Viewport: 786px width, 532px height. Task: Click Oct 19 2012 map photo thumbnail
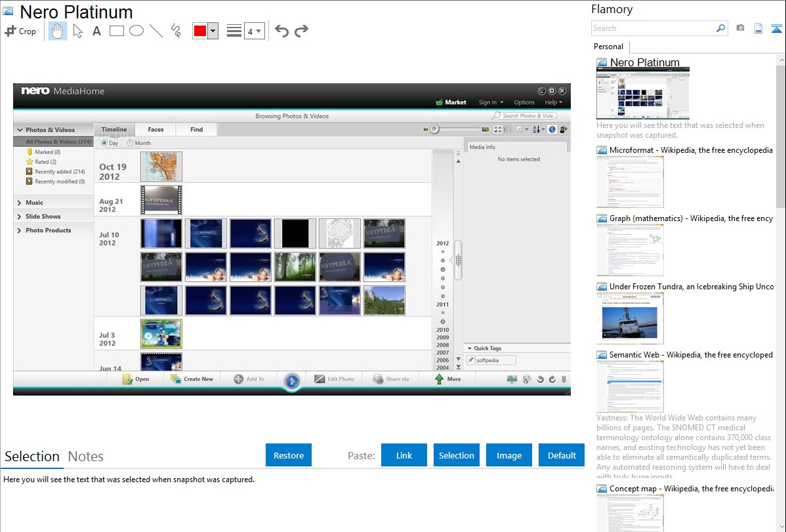pos(161,167)
